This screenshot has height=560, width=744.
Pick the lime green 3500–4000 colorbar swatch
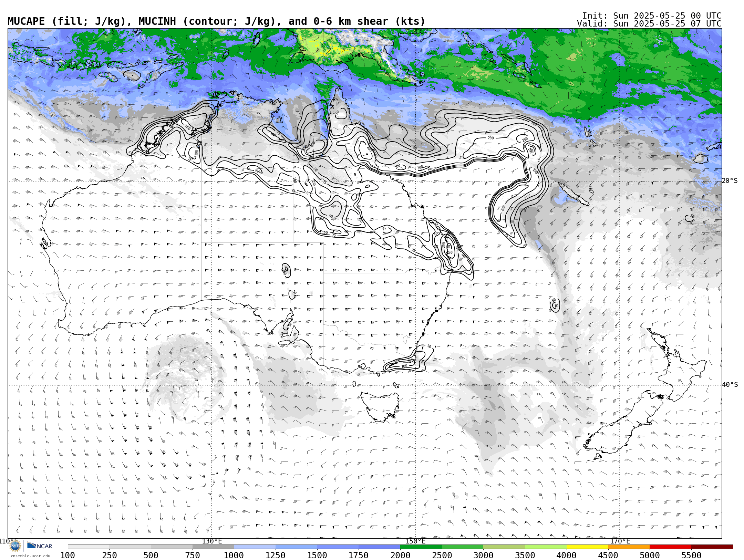point(546,547)
